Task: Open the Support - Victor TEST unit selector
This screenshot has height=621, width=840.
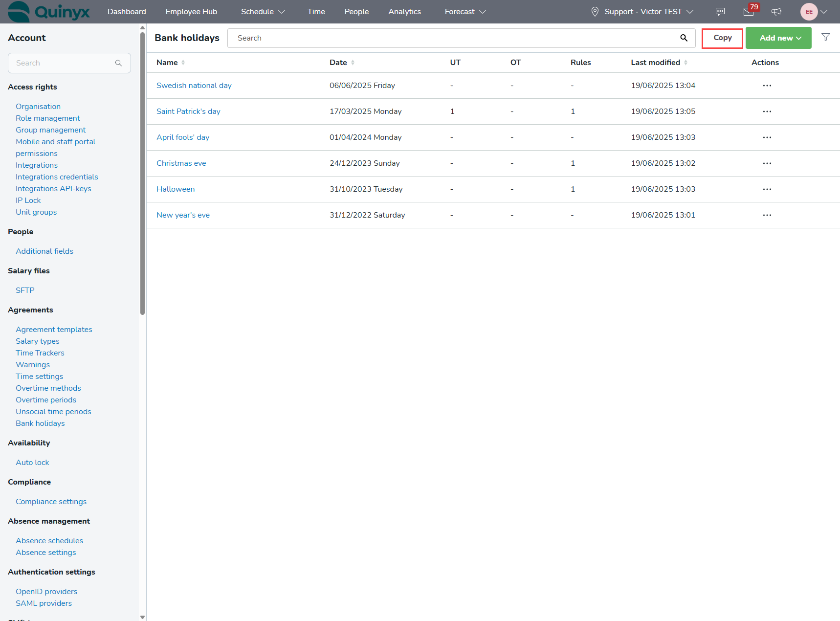Action: tap(642, 12)
